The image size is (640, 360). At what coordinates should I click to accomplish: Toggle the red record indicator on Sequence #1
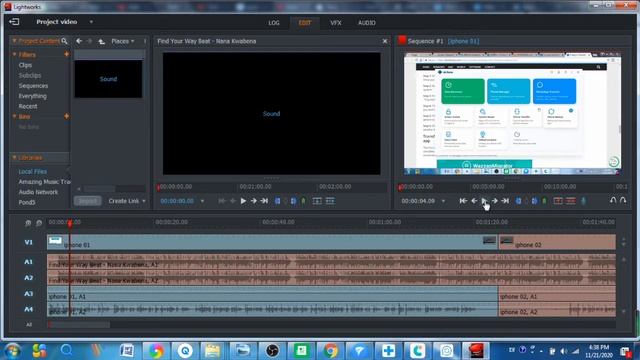402,40
